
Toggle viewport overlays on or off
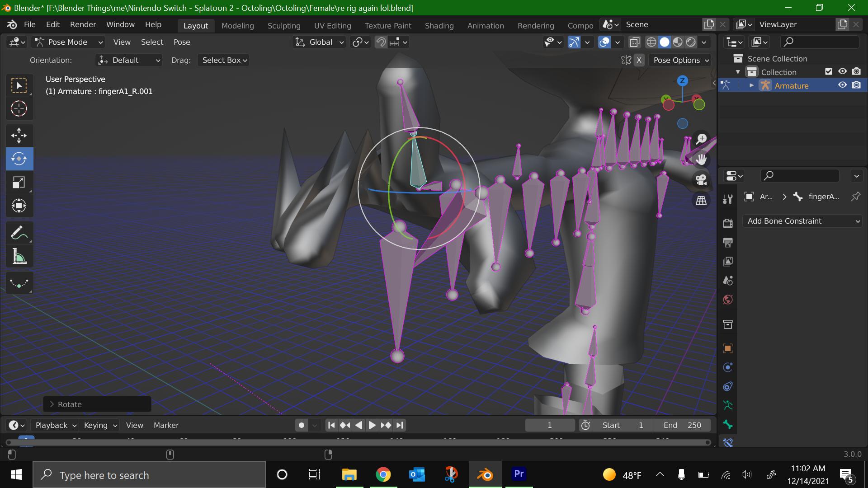click(604, 42)
